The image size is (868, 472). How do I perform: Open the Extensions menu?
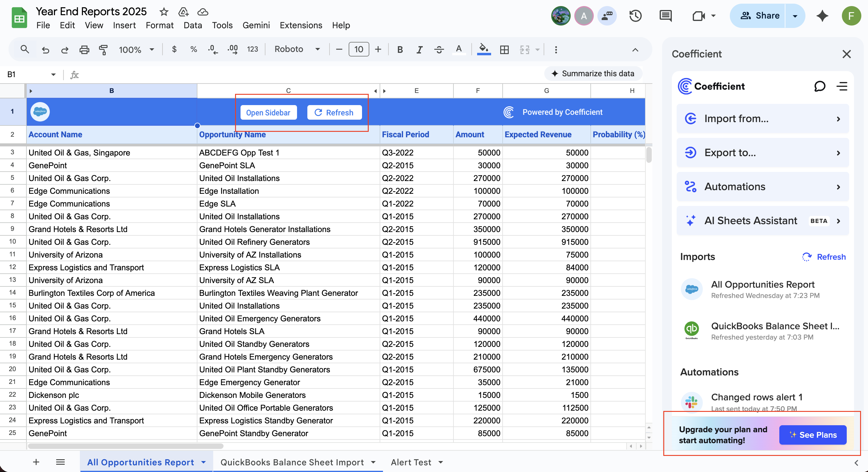click(301, 25)
